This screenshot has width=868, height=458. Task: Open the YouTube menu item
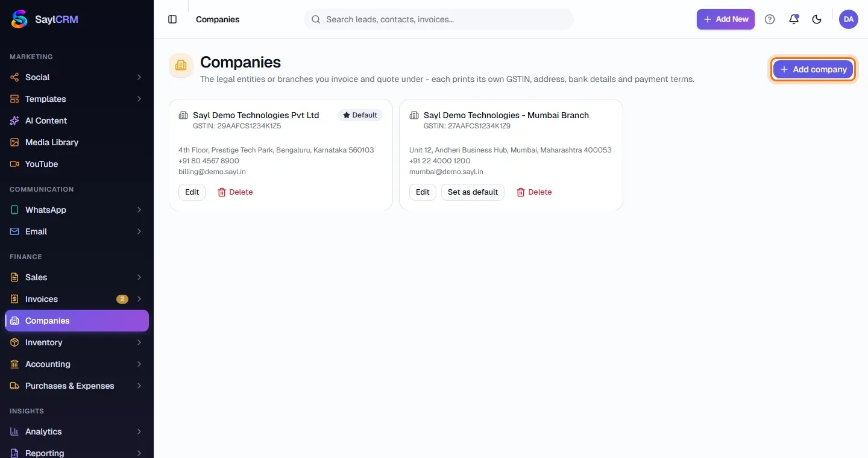(x=77, y=164)
